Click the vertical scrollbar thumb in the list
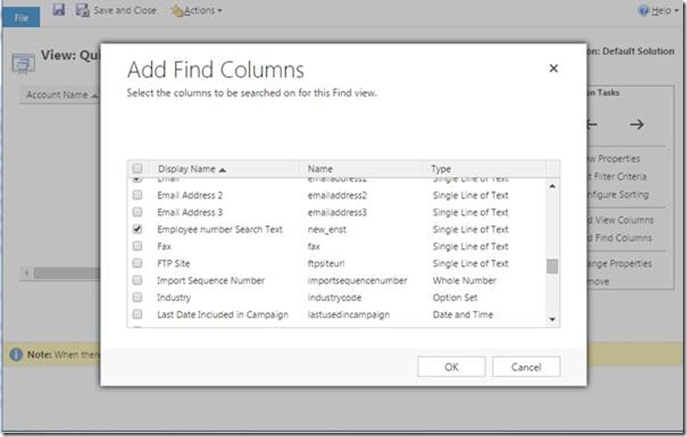This screenshot has width=687, height=437. click(552, 265)
